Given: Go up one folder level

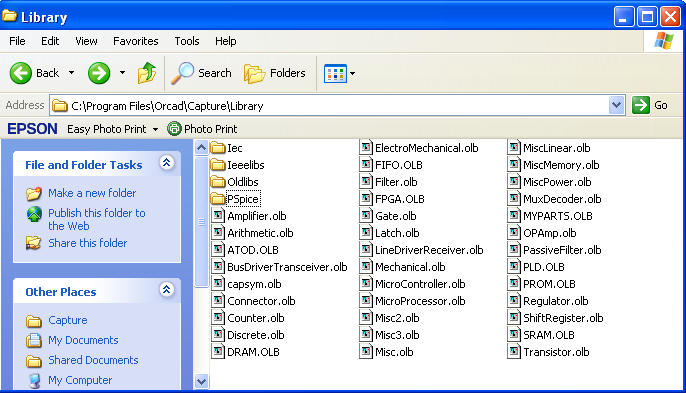Looking at the screenshot, I should click(147, 73).
